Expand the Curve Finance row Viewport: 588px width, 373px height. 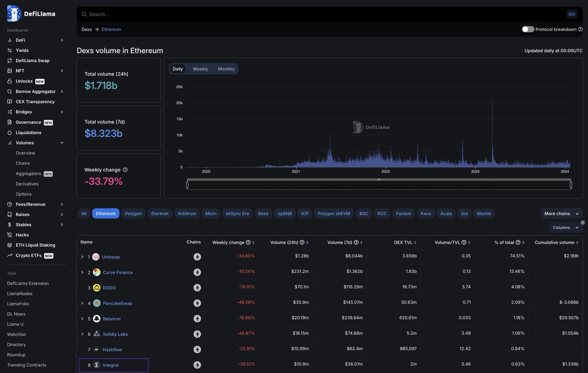point(82,272)
